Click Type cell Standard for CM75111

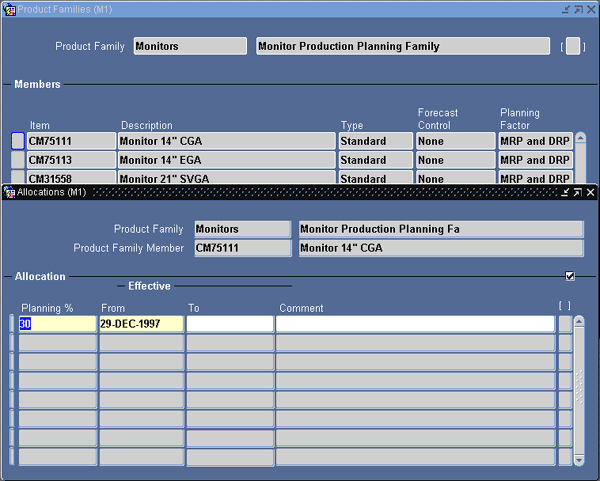(x=376, y=141)
